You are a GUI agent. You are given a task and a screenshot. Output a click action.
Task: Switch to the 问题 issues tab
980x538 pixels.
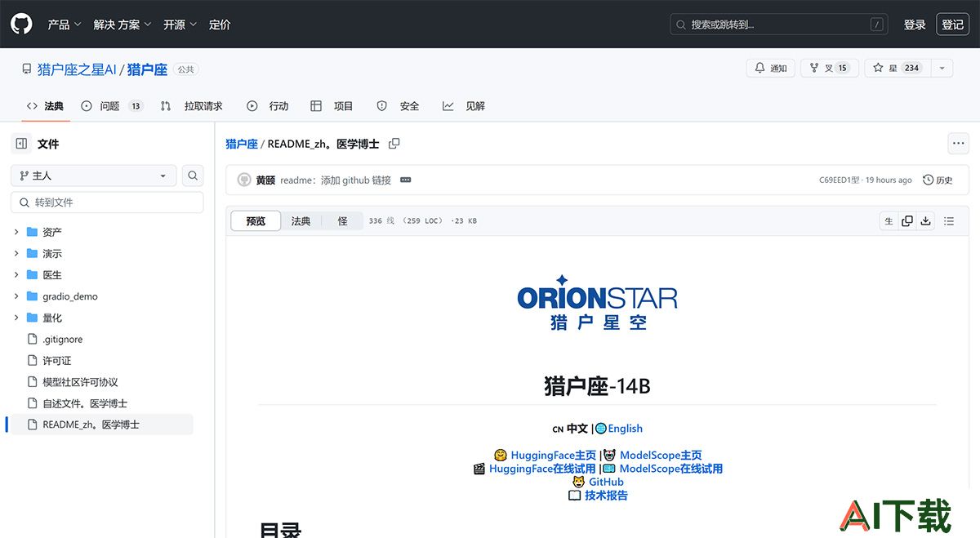112,106
